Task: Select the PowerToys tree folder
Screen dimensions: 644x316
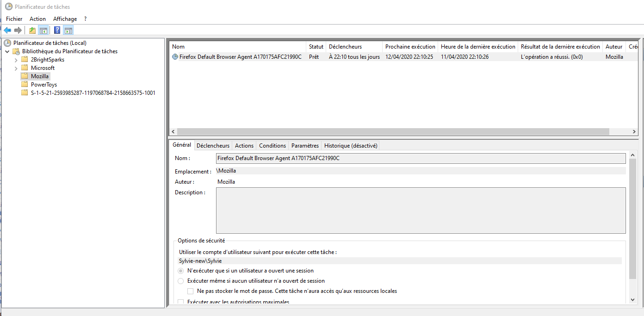Action: (x=44, y=85)
